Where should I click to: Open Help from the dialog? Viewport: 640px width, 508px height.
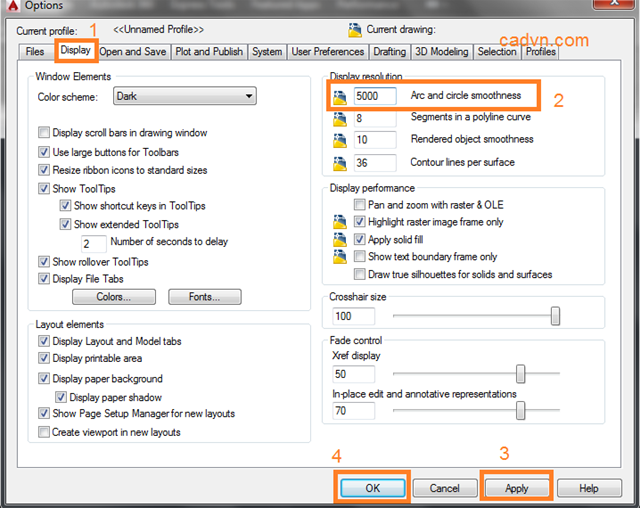tap(589, 488)
